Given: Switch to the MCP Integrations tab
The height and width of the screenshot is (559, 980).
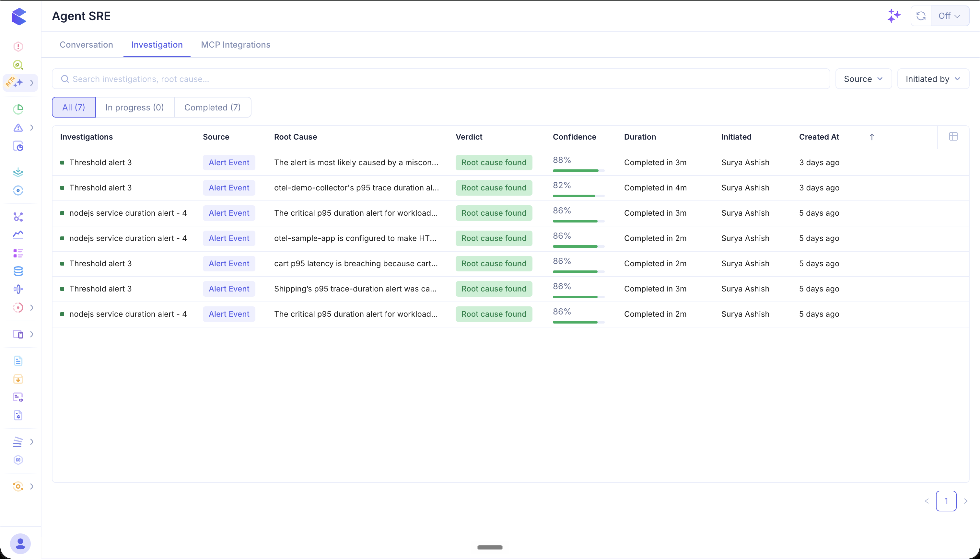Looking at the screenshot, I should pyautogui.click(x=236, y=45).
